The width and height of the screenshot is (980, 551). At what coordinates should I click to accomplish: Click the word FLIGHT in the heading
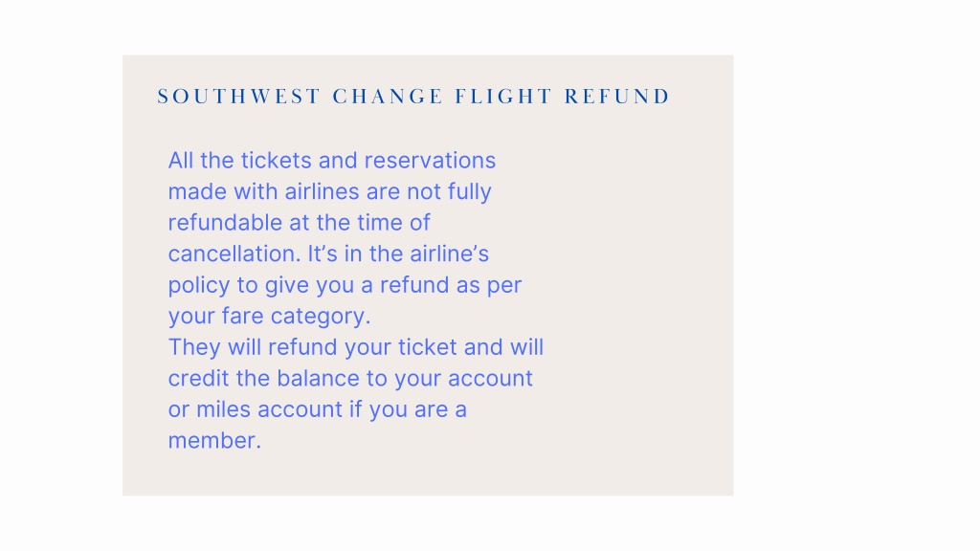point(503,97)
